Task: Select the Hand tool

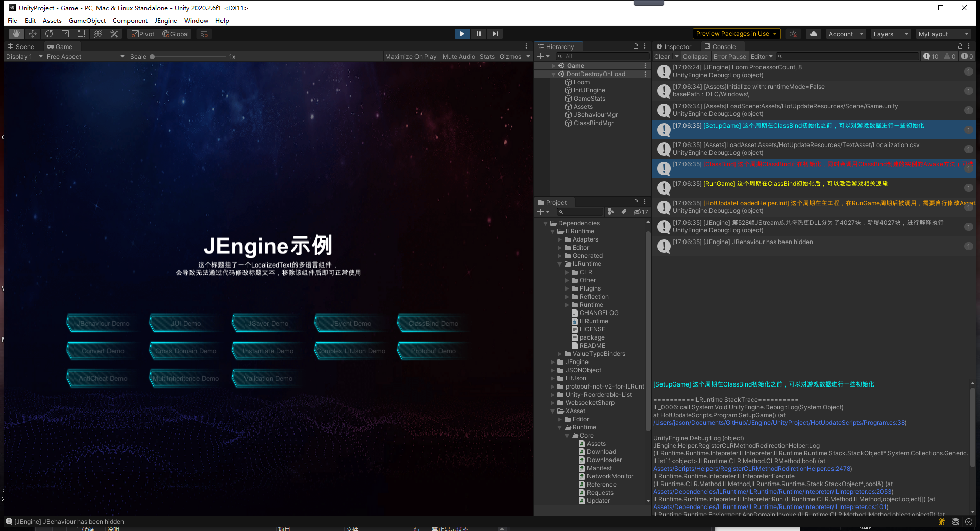Action: [16, 33]
